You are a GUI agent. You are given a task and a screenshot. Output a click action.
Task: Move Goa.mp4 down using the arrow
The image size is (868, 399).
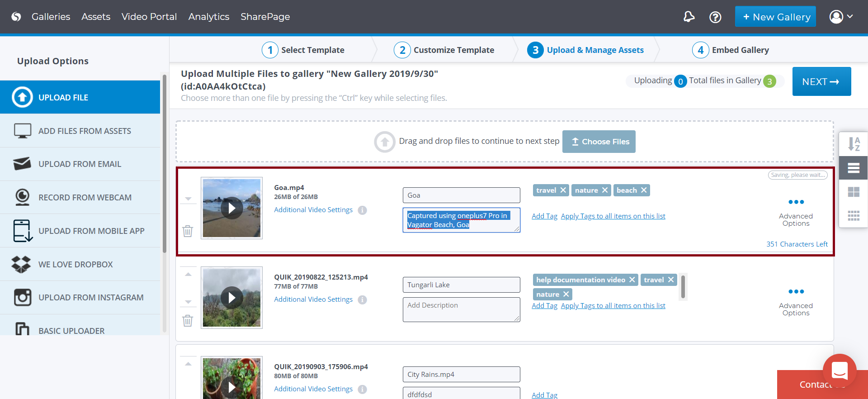pyautogui.click(x=189, y=199)
